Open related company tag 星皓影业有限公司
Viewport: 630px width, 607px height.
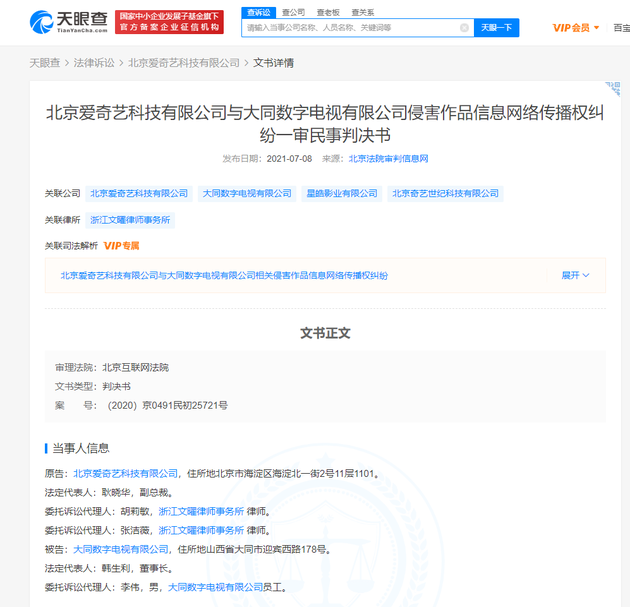click(x=342, y=194)
